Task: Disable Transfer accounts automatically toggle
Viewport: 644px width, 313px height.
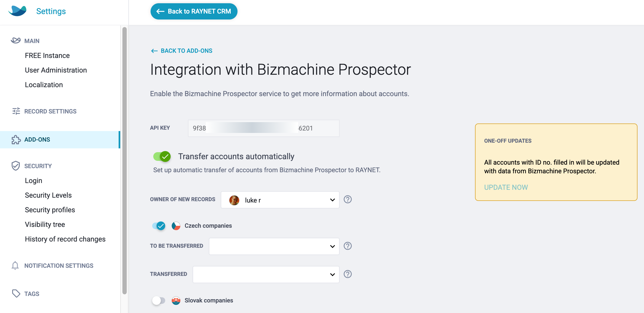Action: (x=162, y=156)
